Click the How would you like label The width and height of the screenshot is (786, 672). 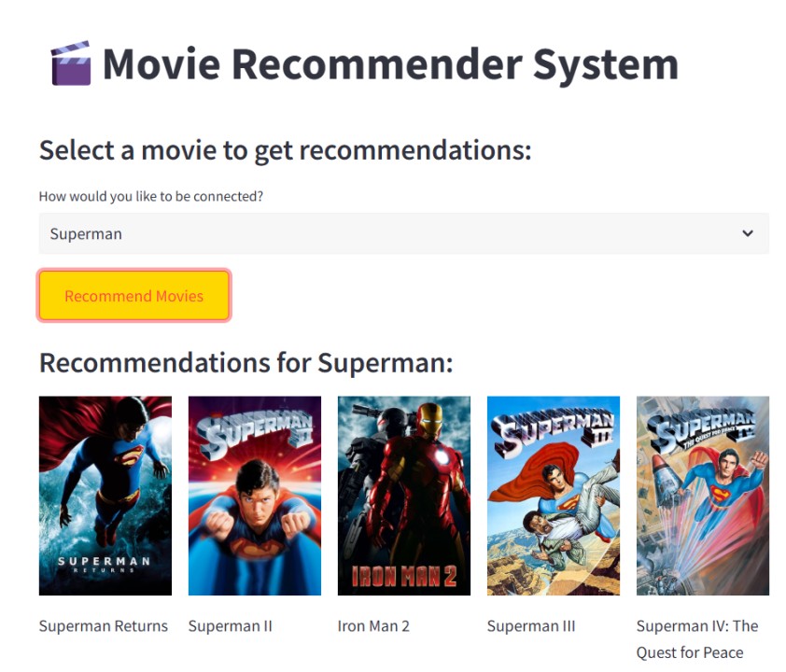[x=151, y=196]
